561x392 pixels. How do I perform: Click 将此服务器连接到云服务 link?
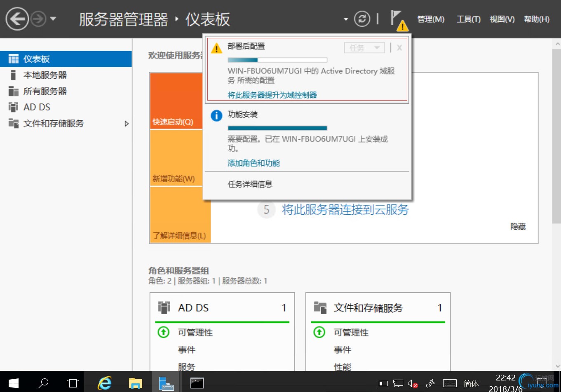[345, 210]
